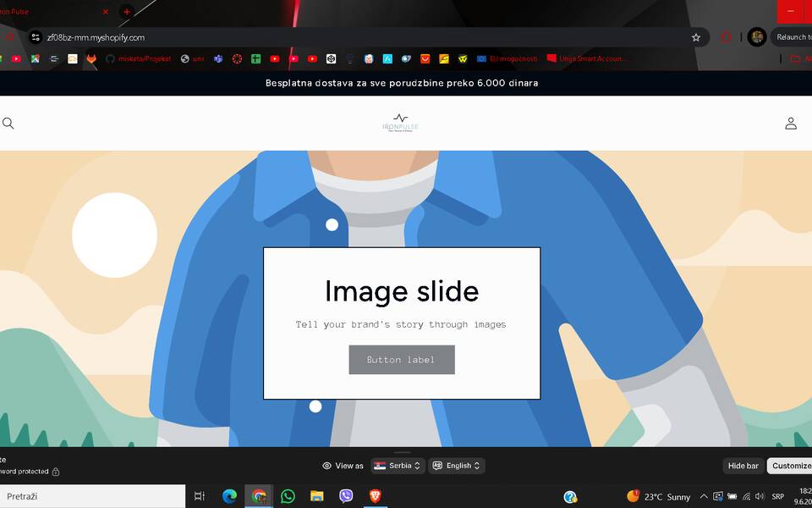Expand the English language selector
This screenshot has height=508, width=812.
457,466
